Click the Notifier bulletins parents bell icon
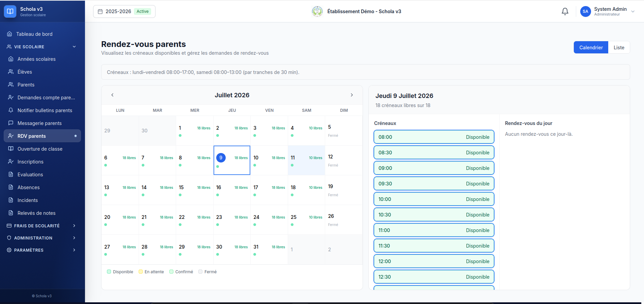 (11, 110)
